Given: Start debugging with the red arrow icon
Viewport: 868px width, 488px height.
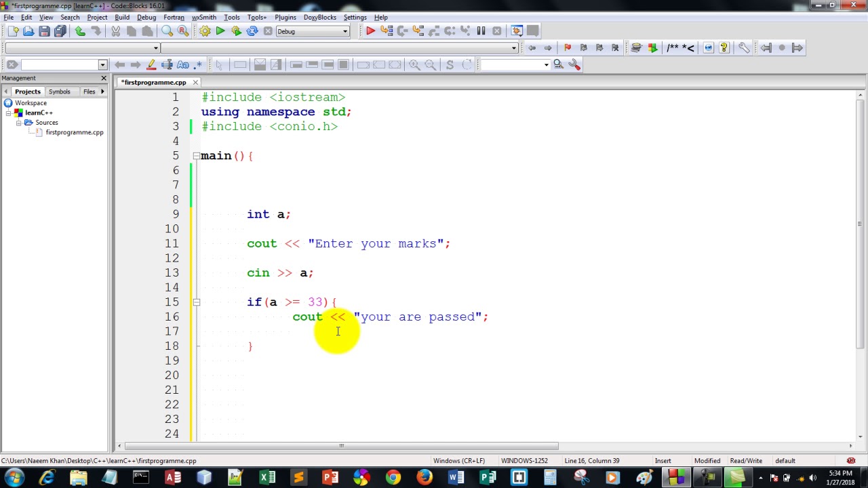Looking at the screenshot, I should pos(370,31).
